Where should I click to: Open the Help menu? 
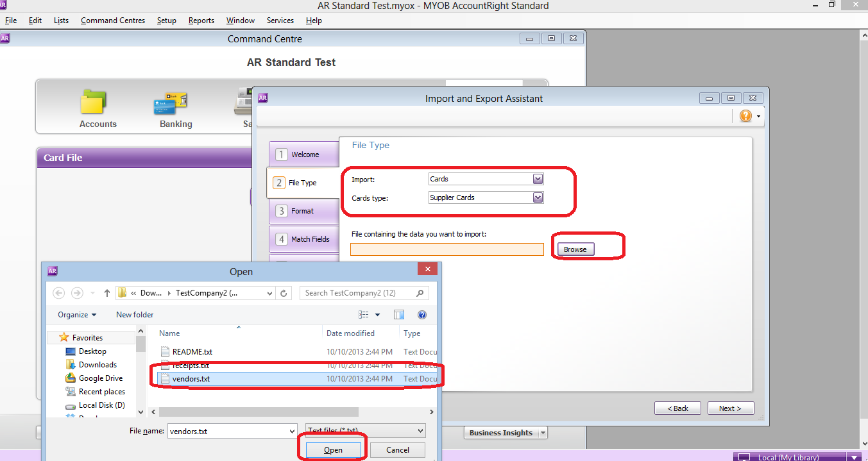tap(314, 21)
